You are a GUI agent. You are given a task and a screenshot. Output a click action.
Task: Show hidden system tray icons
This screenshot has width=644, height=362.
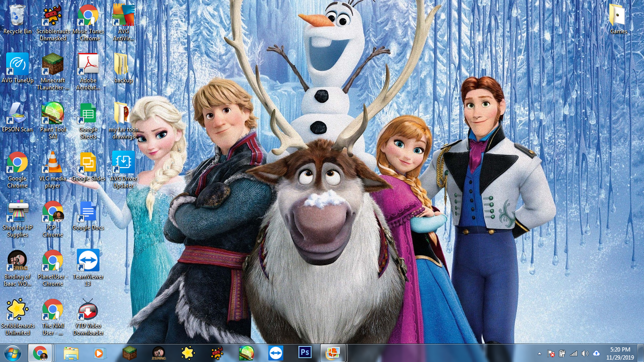point(540,353)
